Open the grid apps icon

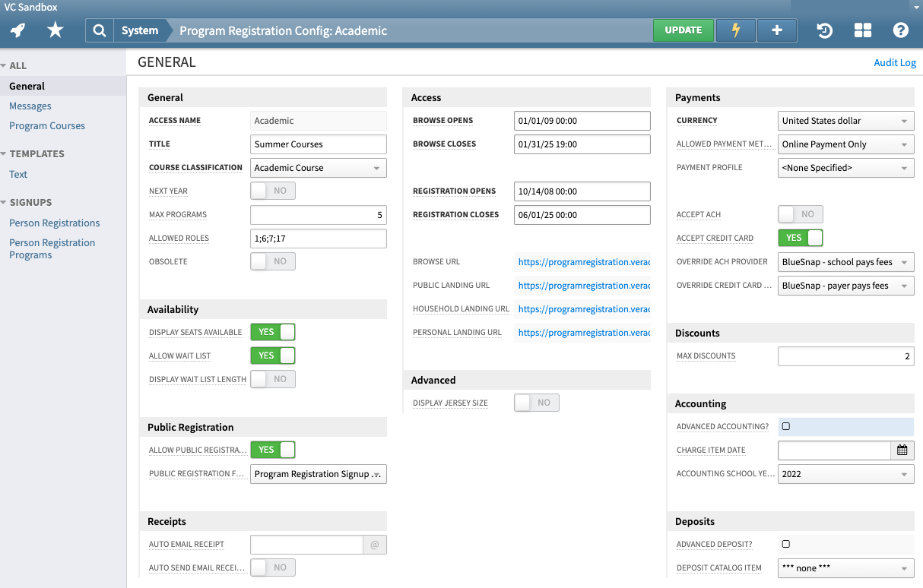[862, 30]
